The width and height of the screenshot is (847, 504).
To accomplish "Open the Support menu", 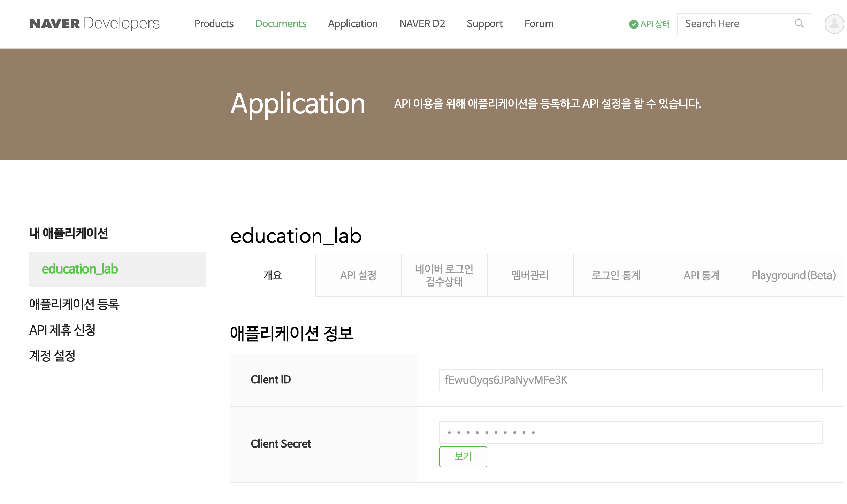I will (x=484, y=24).
